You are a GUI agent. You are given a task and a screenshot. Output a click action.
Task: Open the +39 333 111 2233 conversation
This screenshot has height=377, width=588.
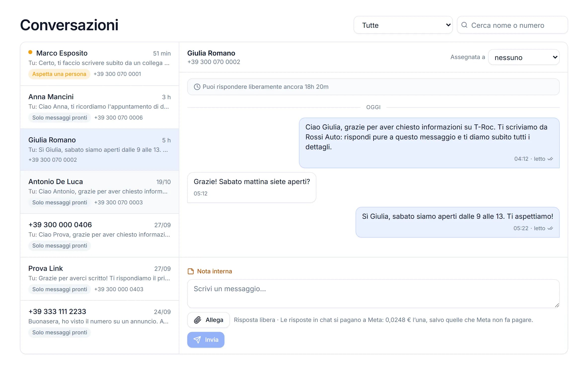[x=99, y=322]
